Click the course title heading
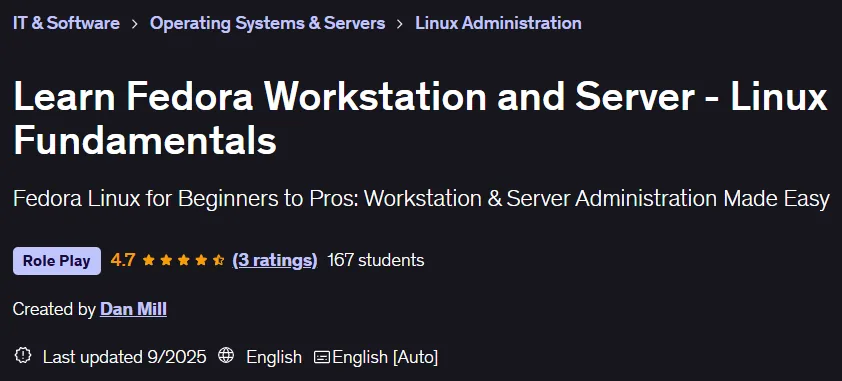The height and width of the screenshot is (381, 842). click(x=420, y=119)
